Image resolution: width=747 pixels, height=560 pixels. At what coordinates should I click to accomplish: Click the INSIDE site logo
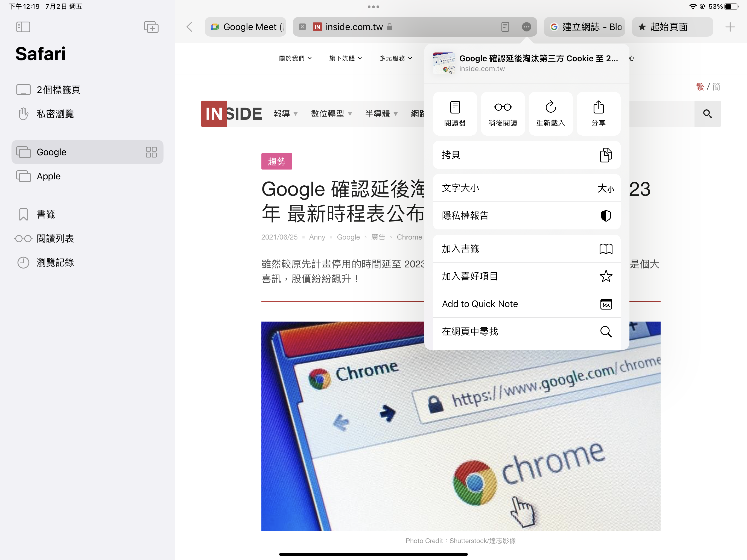tap(231, 114)
